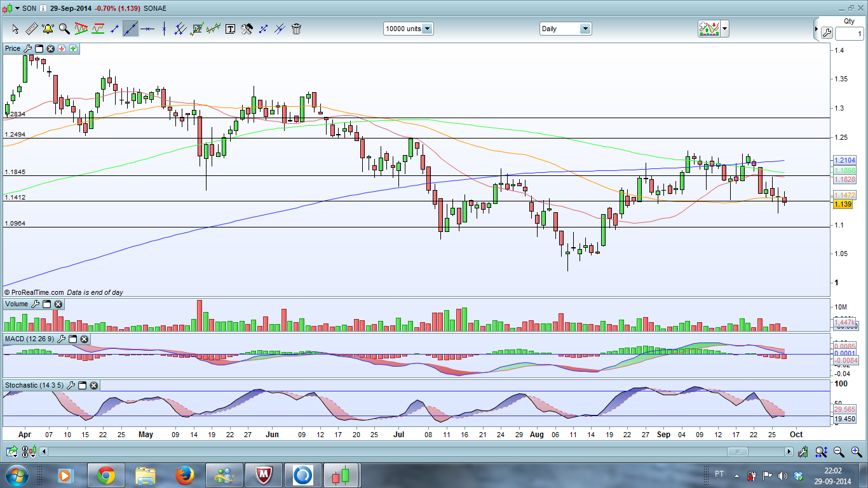The width and height of the screenshot is (868, 488).
Task: Close the Volume indicator panel
Action: (58, 304)
